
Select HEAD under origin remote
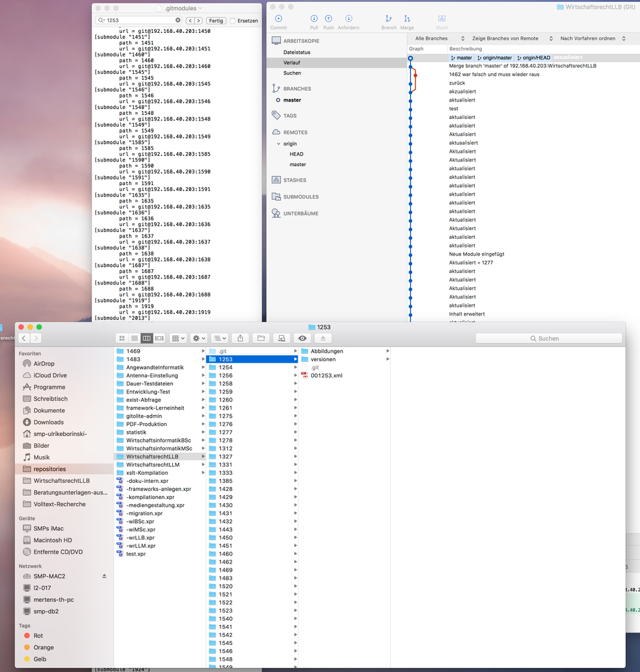coord(296,154)
